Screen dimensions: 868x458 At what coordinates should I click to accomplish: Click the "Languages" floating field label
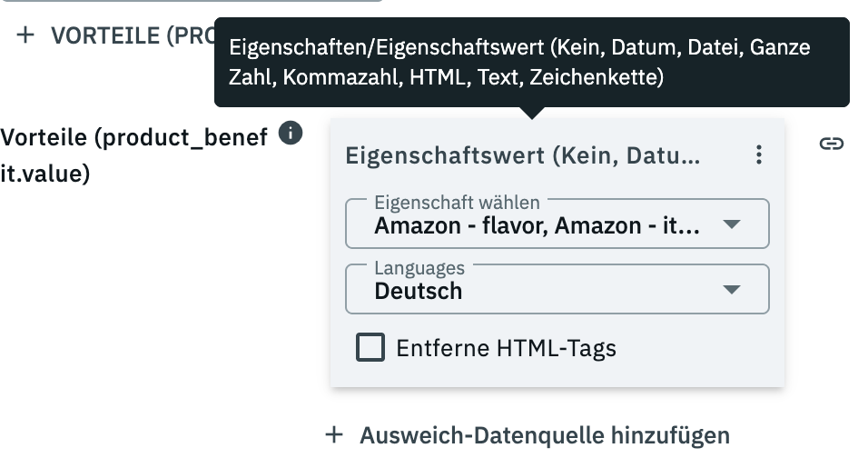click(x=419, y=268)
